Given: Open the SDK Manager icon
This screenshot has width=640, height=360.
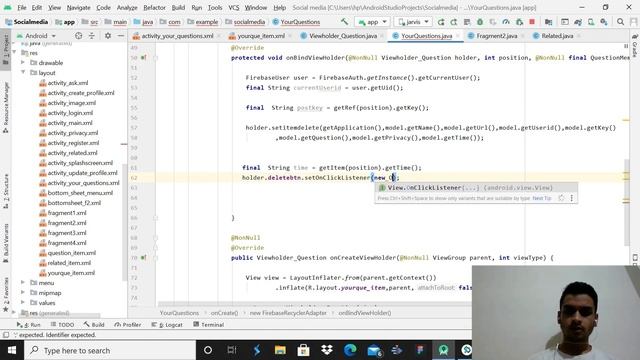Looking at the screenshot, I should (x=604, y=22).
